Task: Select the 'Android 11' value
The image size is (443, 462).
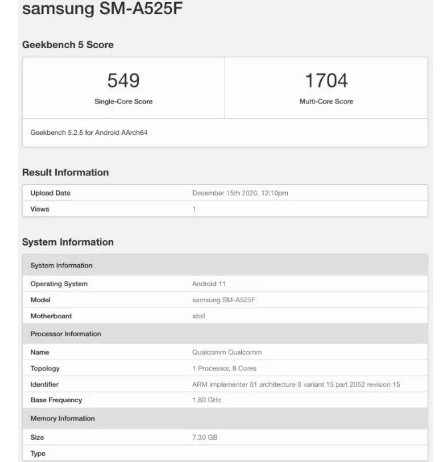Action: coord(209,284)
